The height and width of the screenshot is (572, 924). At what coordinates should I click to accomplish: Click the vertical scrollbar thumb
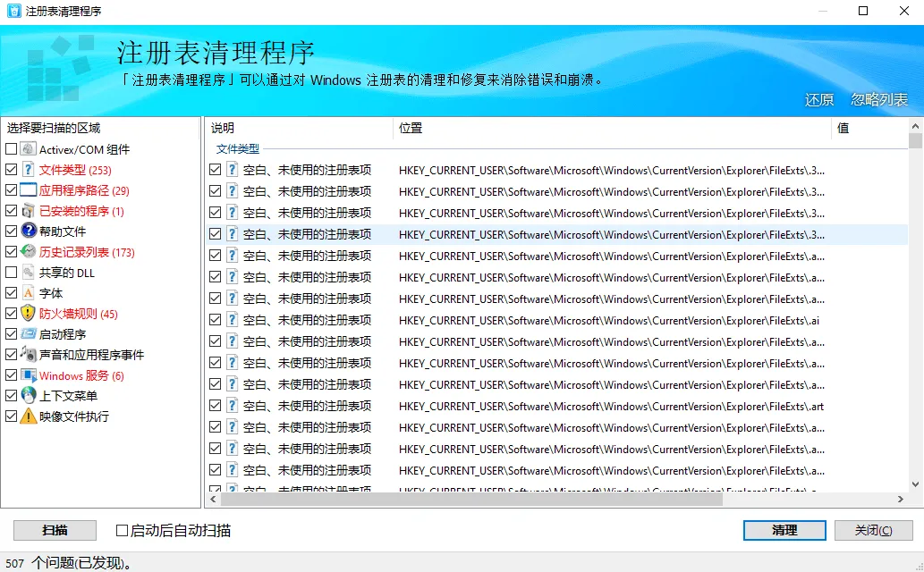point(915,141)
